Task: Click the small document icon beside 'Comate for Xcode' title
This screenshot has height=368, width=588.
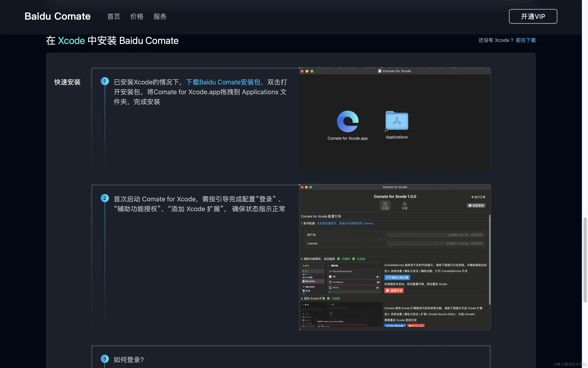Action: [380, 71]
